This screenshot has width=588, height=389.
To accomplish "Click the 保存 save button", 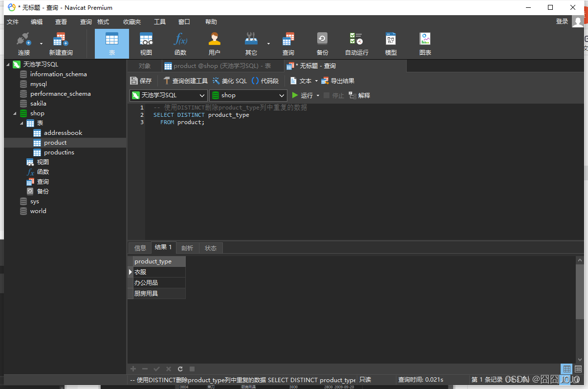I will pyautogui.click(x=141, y=81).
